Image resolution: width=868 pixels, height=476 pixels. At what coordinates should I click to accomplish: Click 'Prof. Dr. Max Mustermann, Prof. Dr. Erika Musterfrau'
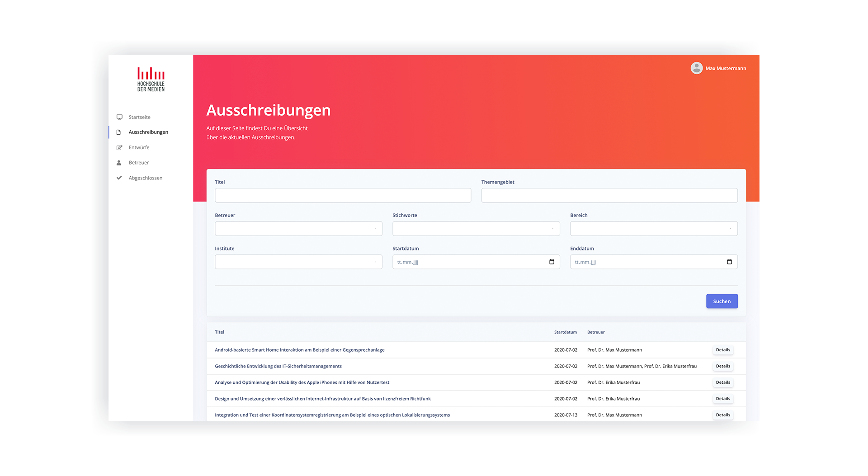642,367
